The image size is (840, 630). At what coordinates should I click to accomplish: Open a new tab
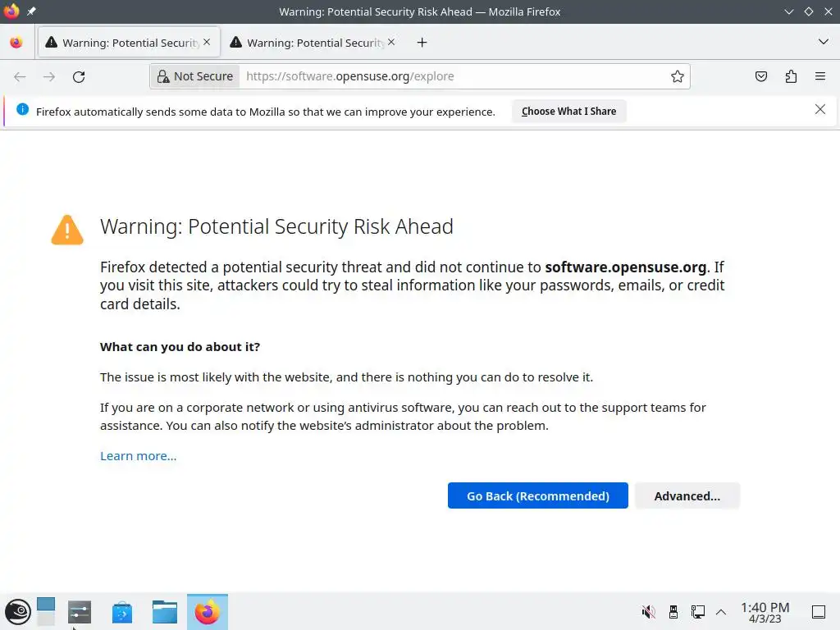(422, 43)
